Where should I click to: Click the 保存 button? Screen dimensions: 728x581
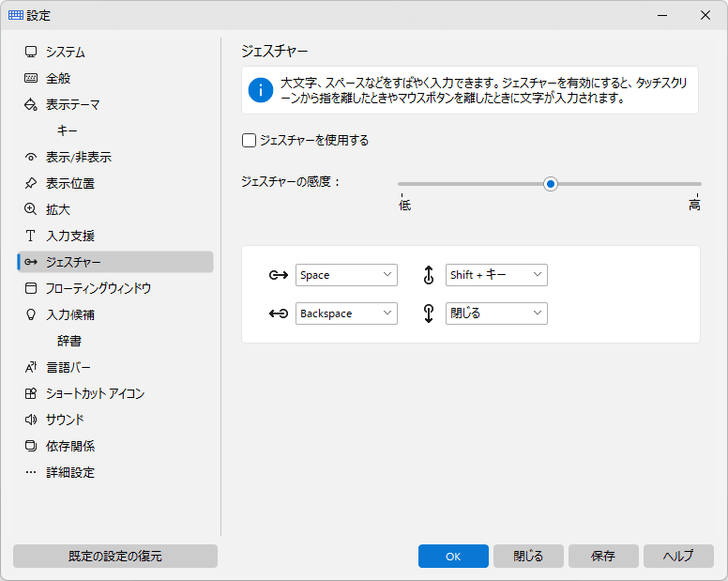pyautogui.click(x=603, y=556)
